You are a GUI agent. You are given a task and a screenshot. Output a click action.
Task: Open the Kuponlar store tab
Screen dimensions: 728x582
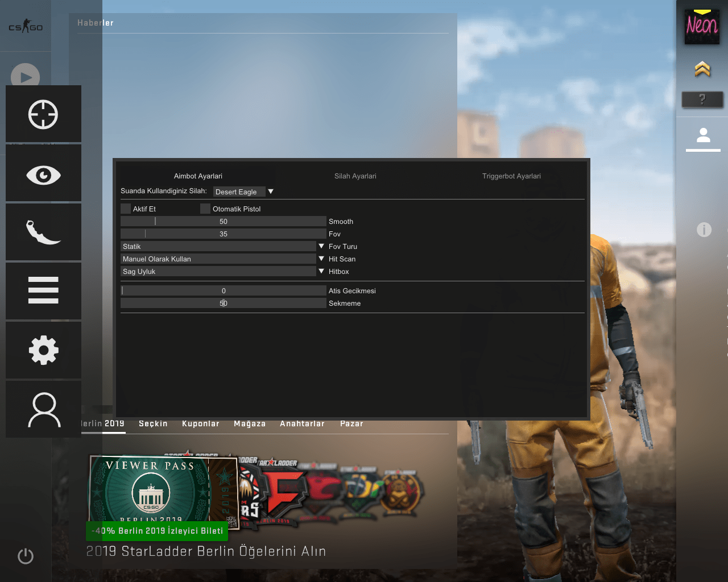click(x=201, y=423)
